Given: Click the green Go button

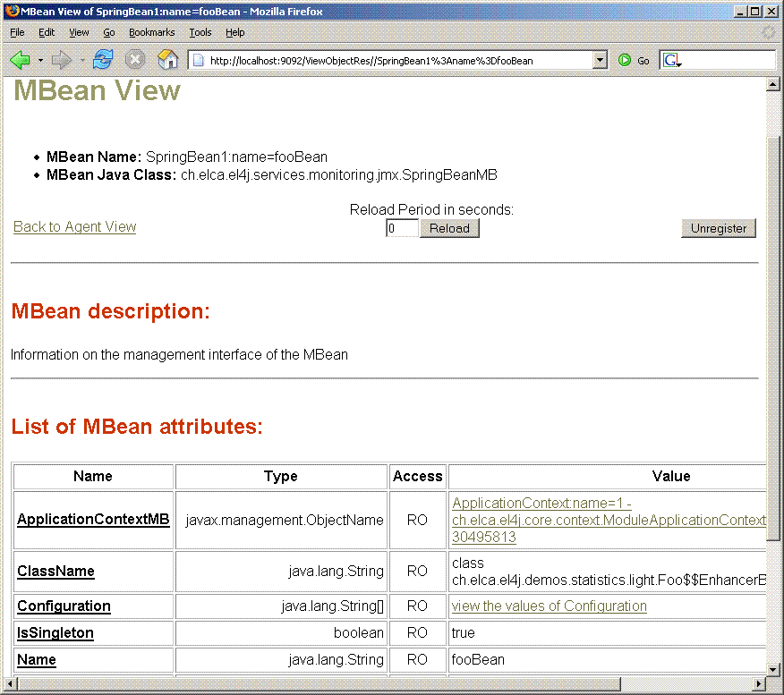Looking at the screenshot, I should click(x=634, y=61).
